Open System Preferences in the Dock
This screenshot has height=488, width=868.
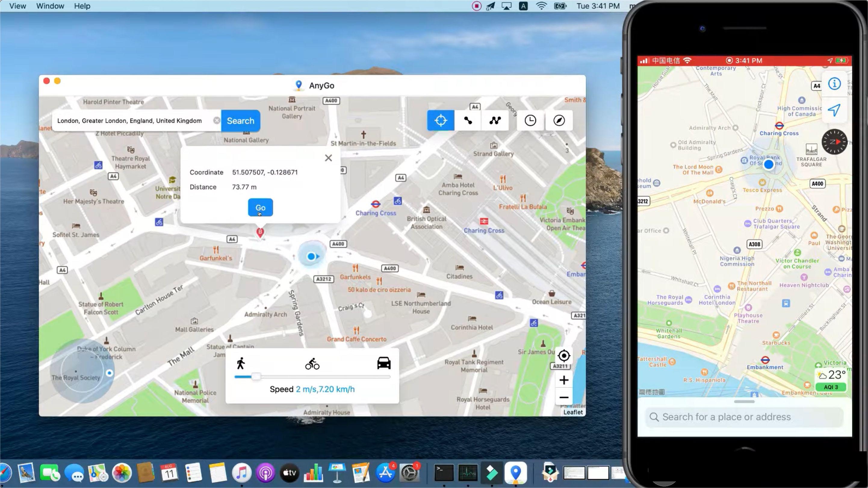[409, 473]
